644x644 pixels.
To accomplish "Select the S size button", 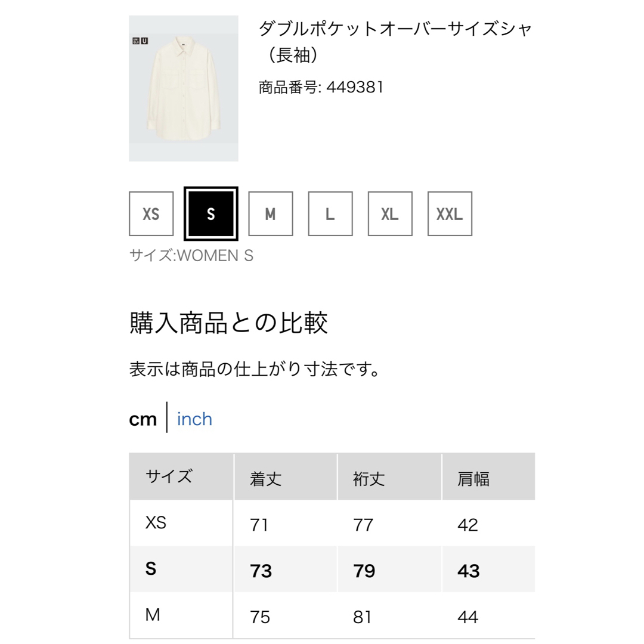I will pyautogui.click(x=211, y=213).
